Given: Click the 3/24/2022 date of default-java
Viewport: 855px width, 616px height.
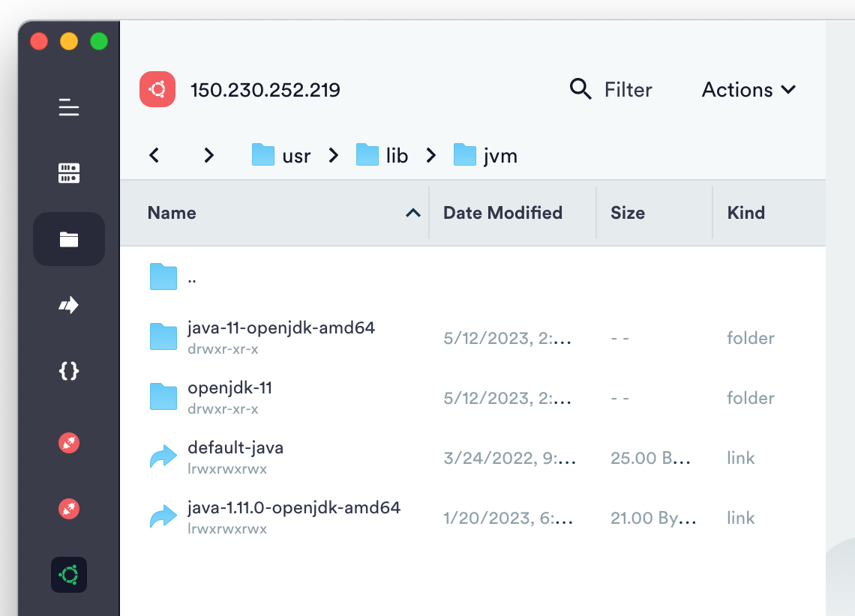Looking at the screenshot, I should (x=509, y=458).
